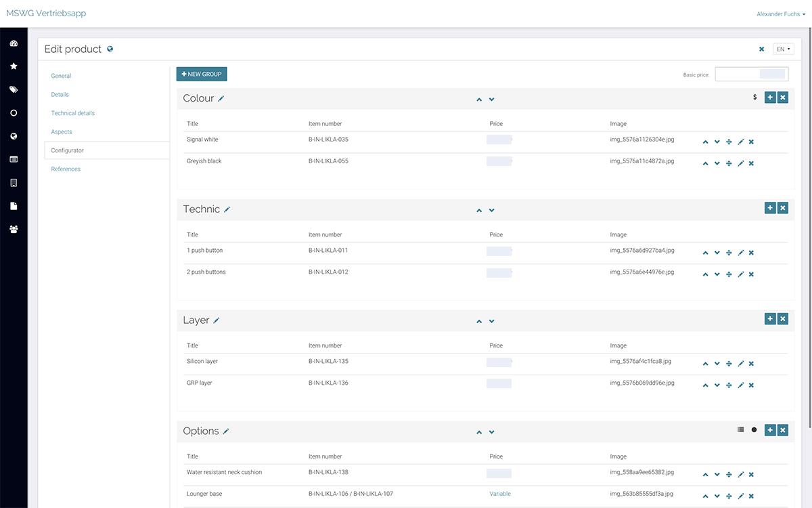Delete the Signal white row
Screen dimensions: 812x508
(751, 142)
